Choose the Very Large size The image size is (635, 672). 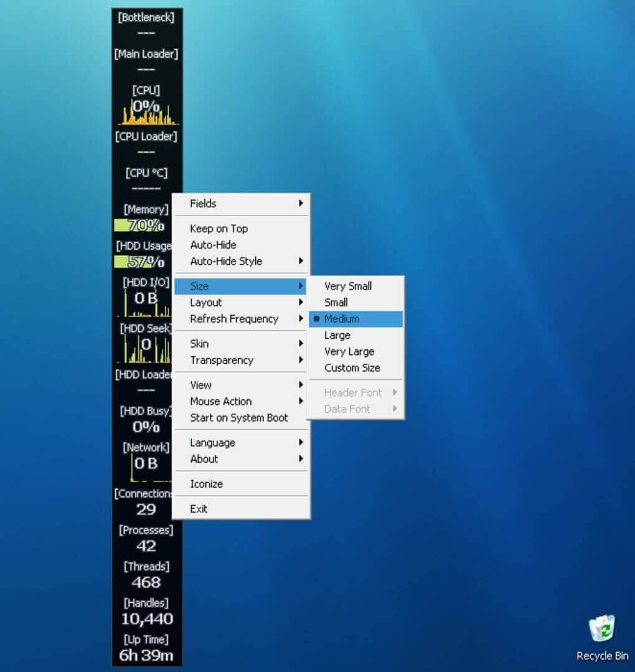click(x=350, y=351)
